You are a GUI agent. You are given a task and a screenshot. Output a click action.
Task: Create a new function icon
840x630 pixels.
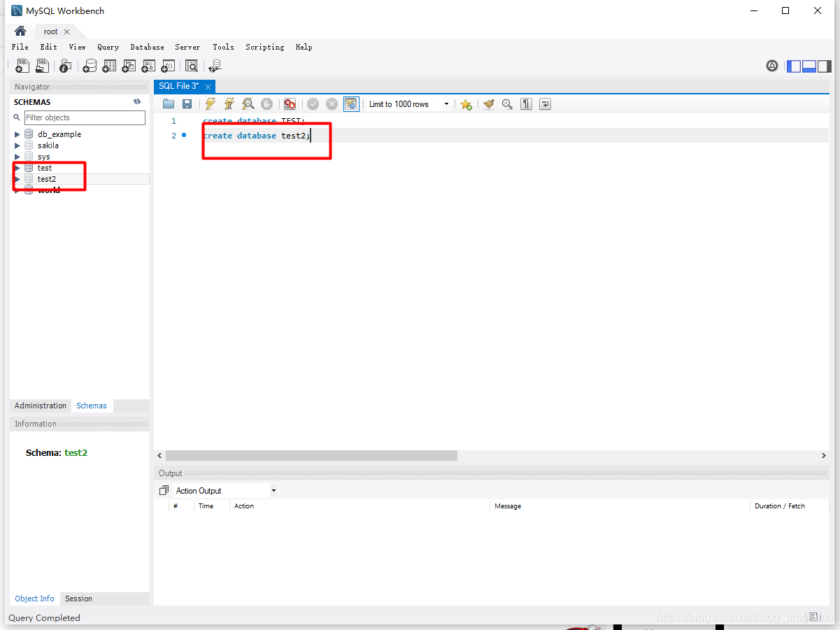pyautogui.click(x=168, y=66)
